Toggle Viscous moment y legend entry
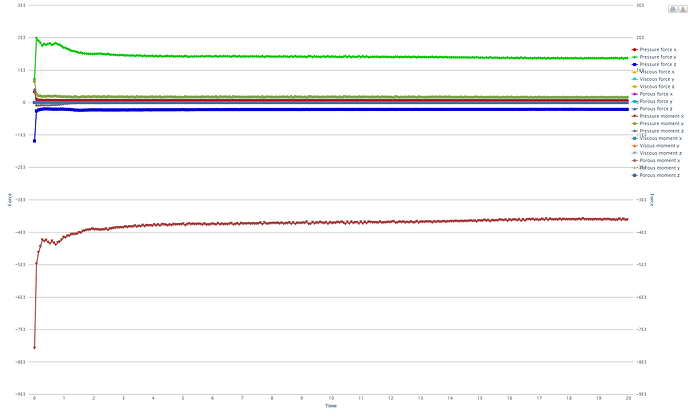The image size is (690, 417). pos(656,146)
